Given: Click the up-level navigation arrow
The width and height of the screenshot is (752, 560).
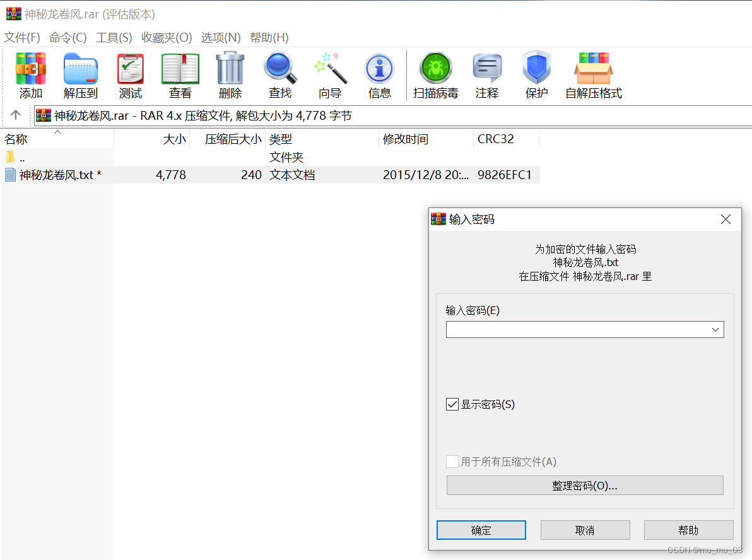Looking at the screenshot, I should pos(15,115).
